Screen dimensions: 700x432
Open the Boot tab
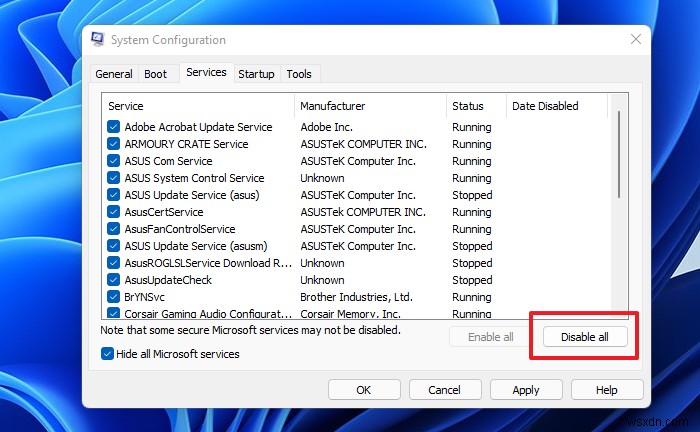point(155,74)
